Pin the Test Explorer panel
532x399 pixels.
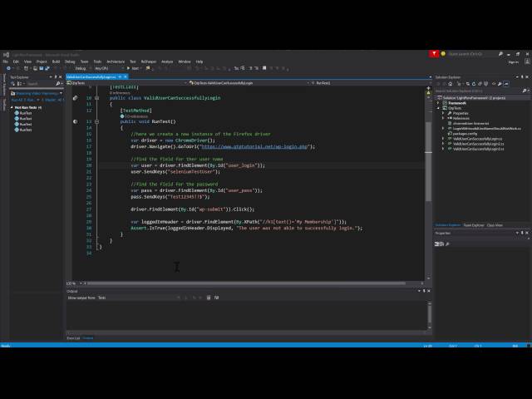coord(56,77)
